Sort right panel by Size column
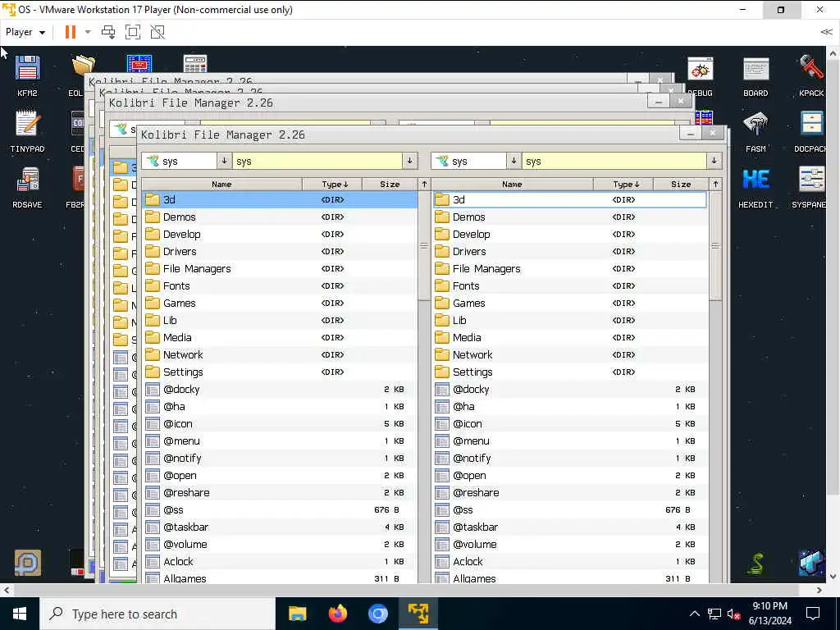 point(681,185)
